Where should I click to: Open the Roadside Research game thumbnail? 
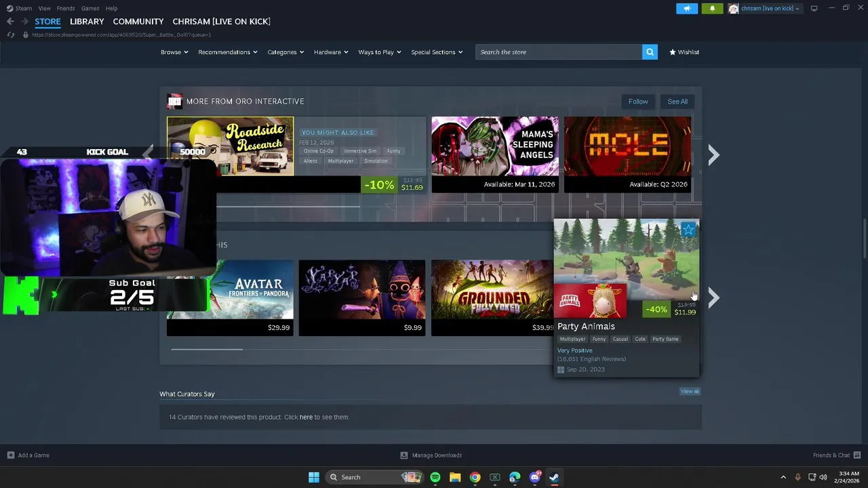(231, 146)
